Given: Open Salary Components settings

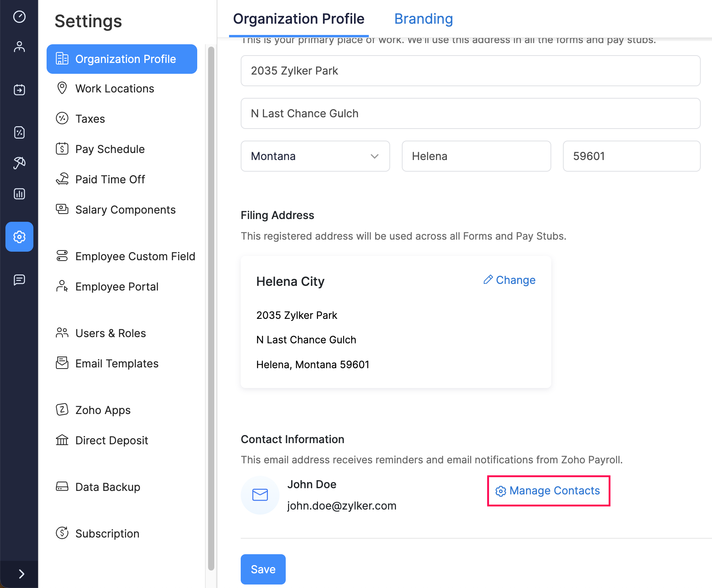Looking at the screenshot, I should (x=125, y=209).
